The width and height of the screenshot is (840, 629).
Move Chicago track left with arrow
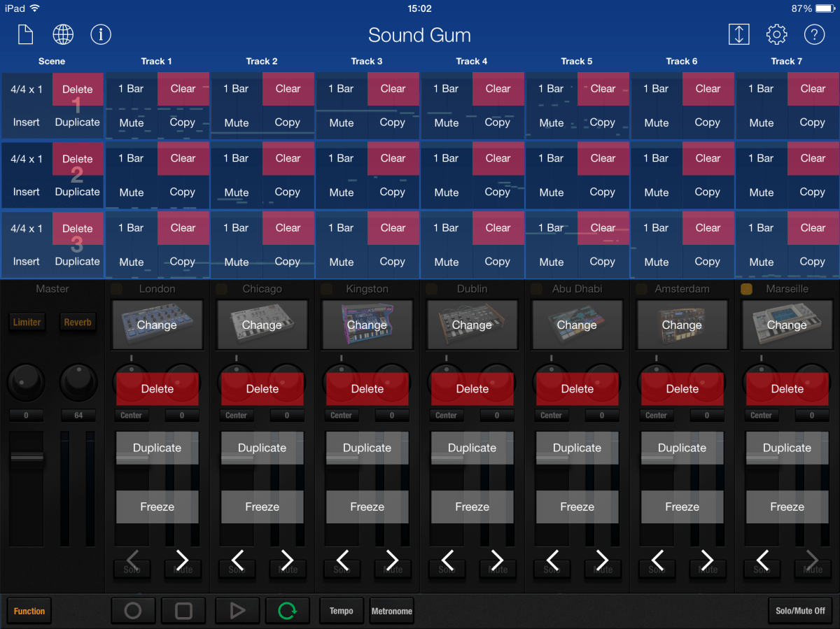coord(237,560)
